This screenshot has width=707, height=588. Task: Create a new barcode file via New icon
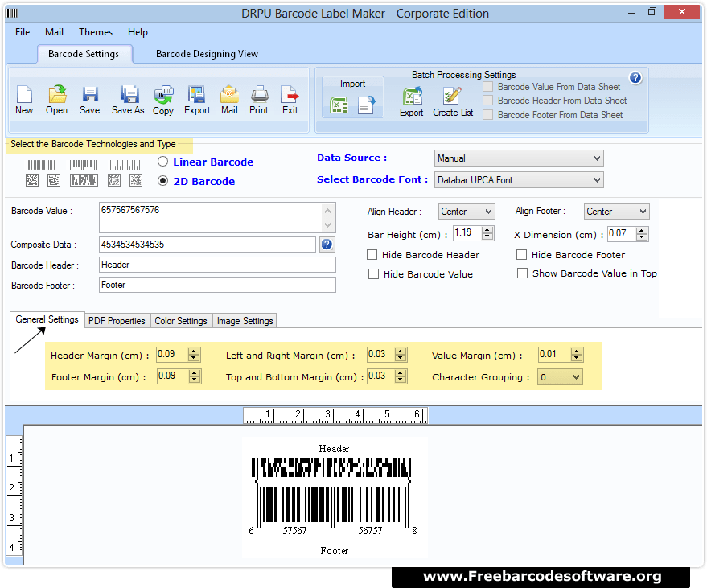24,98
